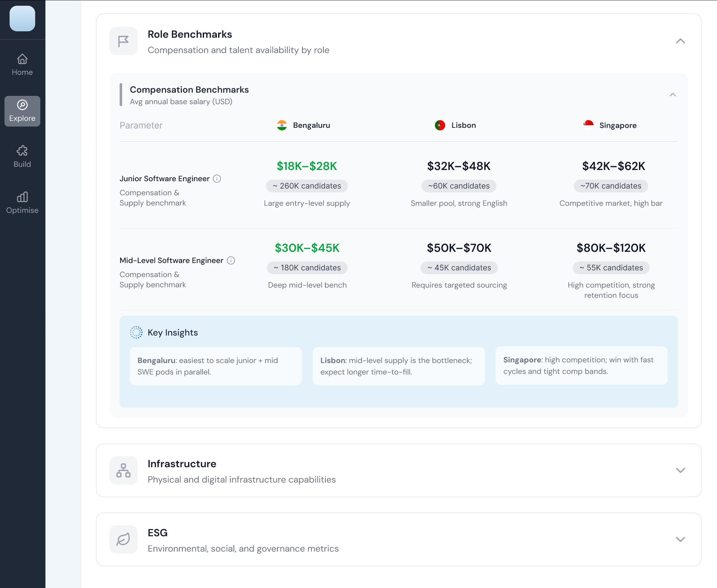Select the $50K–$70K salary value

(459, 248)
